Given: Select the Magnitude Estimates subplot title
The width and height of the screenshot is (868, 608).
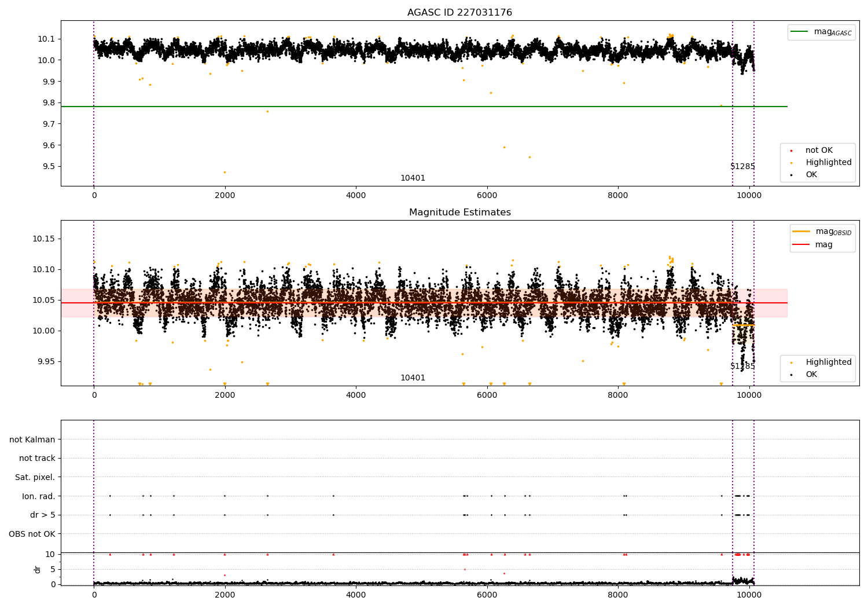Looking at the screenshot, I should pos(459,213).
